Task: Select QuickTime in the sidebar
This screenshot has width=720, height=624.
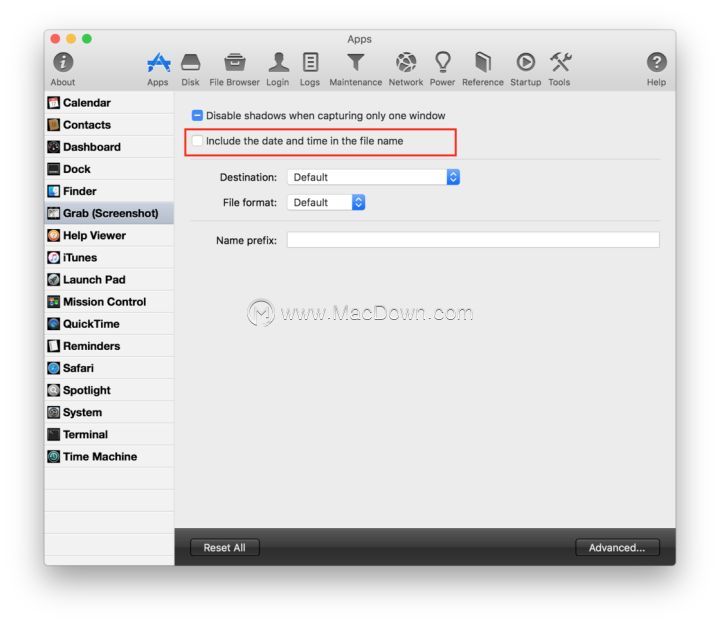Action: point(109,324)
